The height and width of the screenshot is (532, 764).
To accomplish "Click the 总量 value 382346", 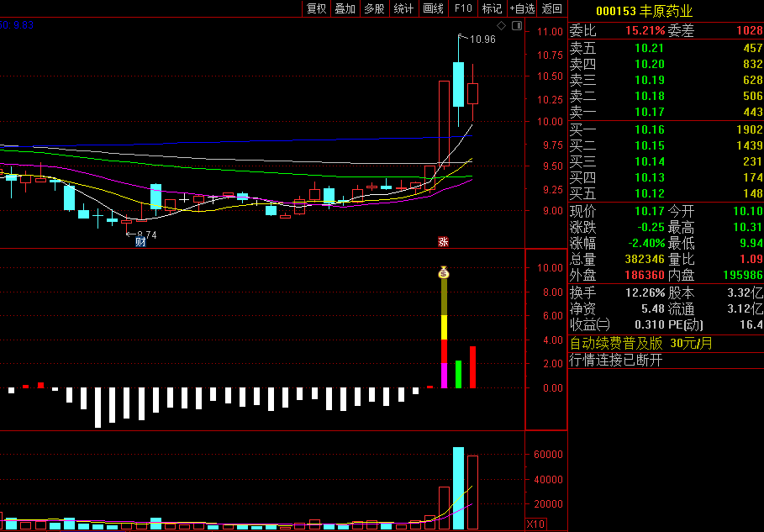I will (645, 259).
